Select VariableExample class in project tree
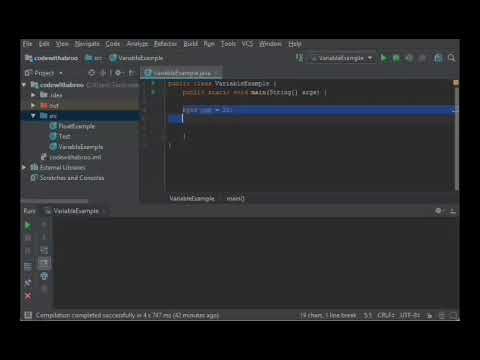Viewport: 480px width, 360px height. coord(76,147)
